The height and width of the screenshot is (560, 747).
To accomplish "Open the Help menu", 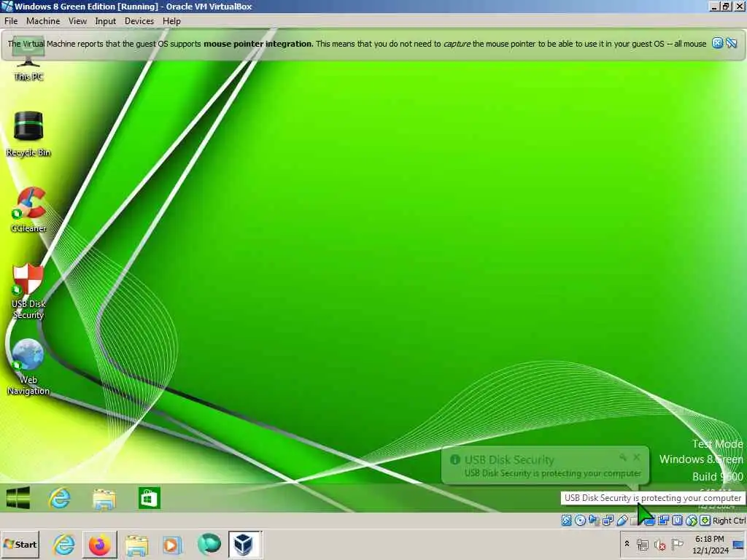I will click(x=171, y=21).
